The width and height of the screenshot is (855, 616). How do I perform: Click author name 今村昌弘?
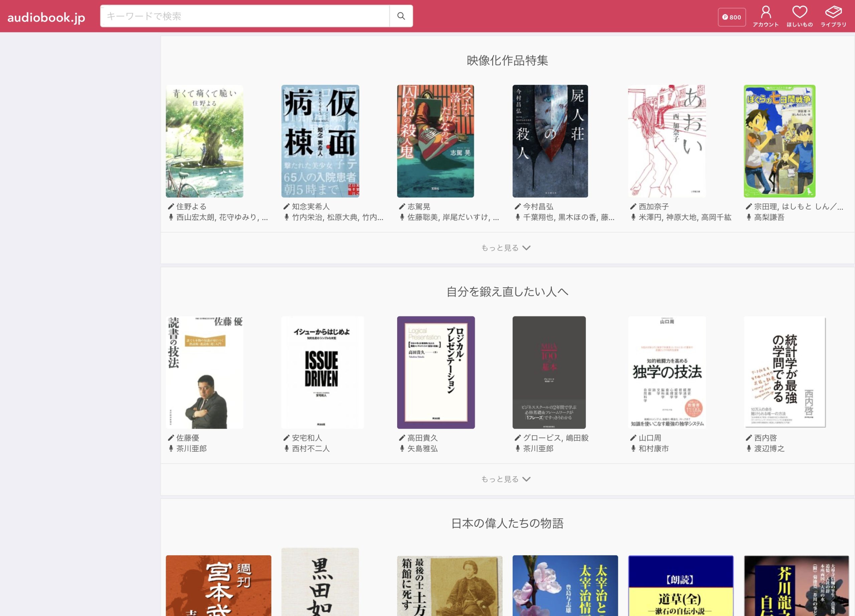pyautogui.click(x=538, y=206)
